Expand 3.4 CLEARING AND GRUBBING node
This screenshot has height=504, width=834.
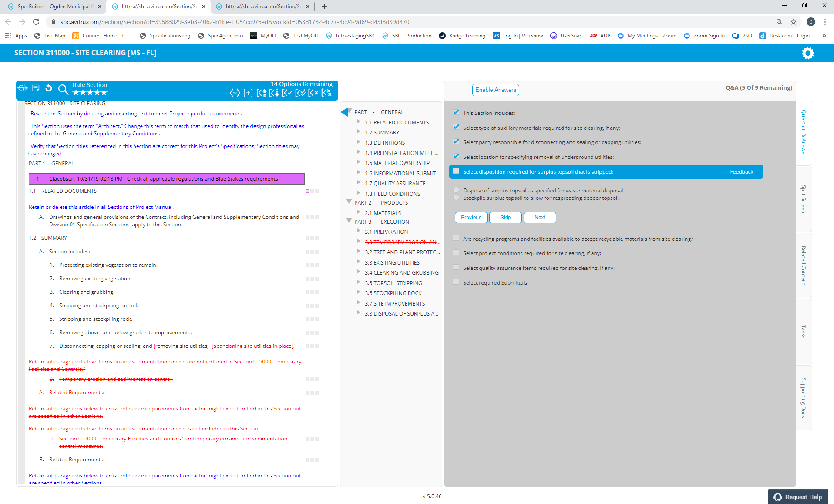359,272
